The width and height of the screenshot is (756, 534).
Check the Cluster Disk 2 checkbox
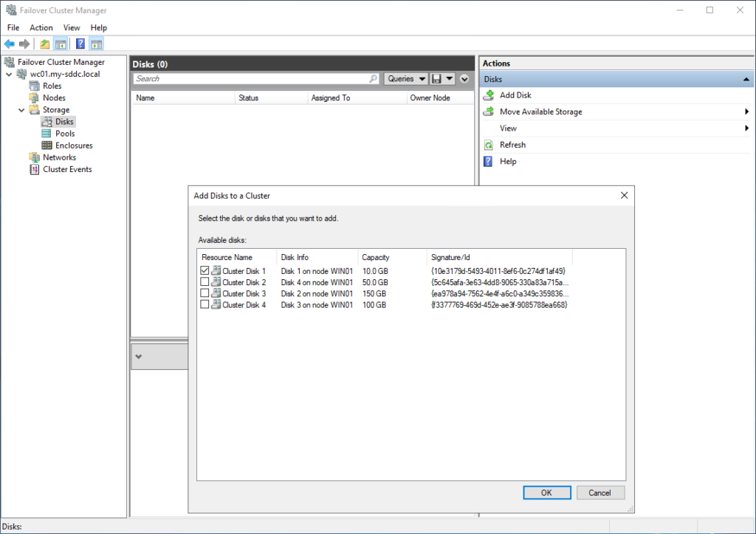pos(205,282)
